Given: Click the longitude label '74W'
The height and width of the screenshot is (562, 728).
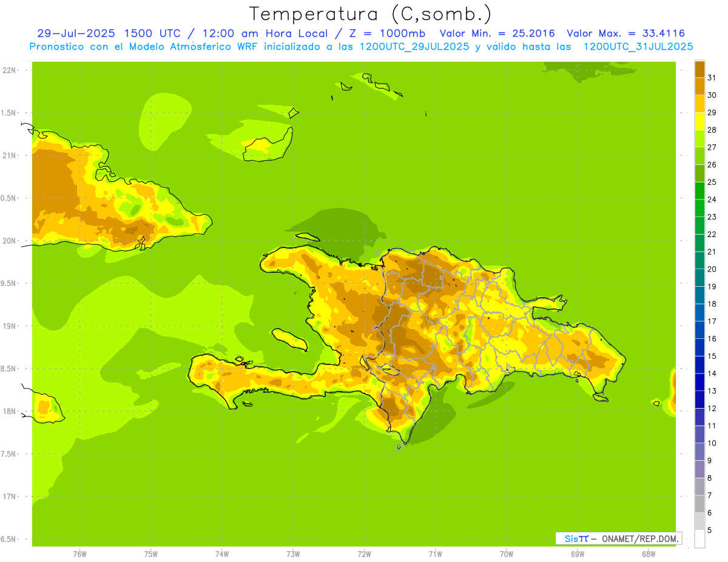Looking at the screenshot, I should (222, 554).
